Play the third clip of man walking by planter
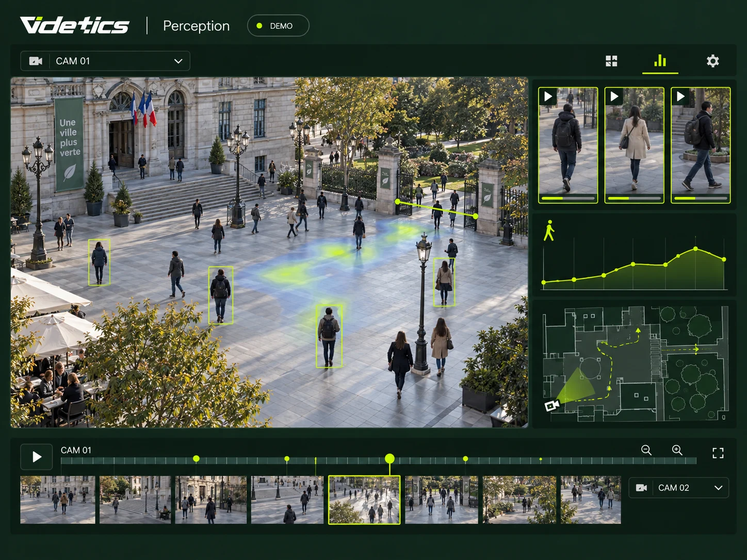This screenshot has width=747, height=560. (680, 96)
